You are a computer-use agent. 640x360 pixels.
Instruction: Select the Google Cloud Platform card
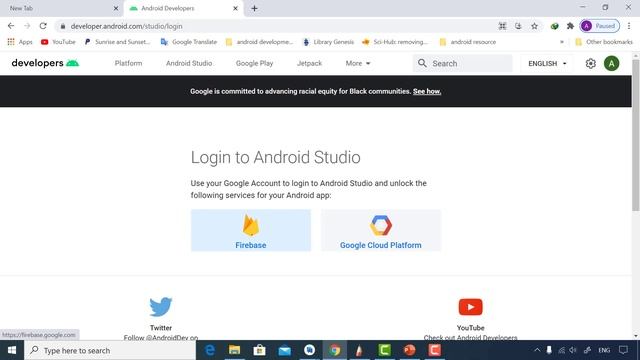(381, 230)
